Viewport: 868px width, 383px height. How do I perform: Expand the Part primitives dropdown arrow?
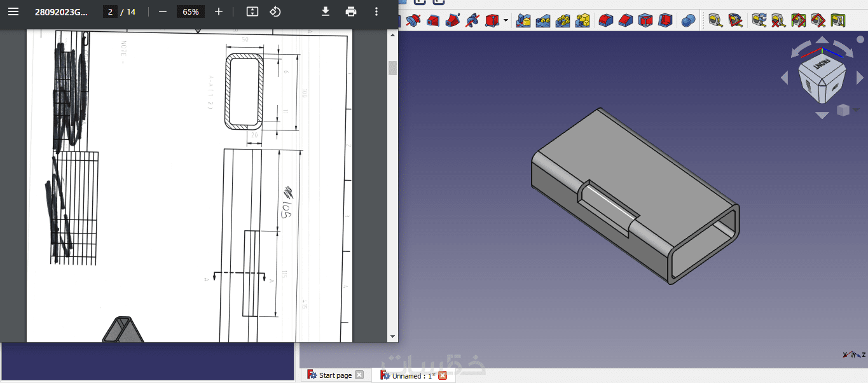click(x=506, y=21)
